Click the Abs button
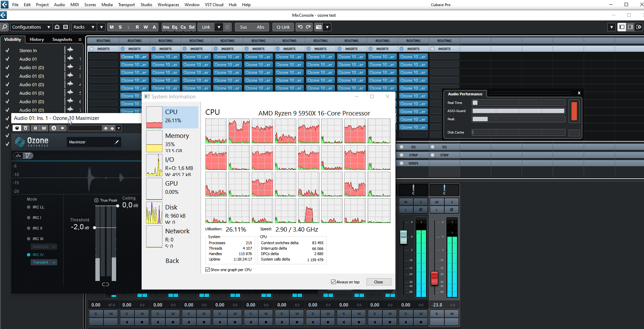This screenshot has height=329, width=644. coord(261,27)
